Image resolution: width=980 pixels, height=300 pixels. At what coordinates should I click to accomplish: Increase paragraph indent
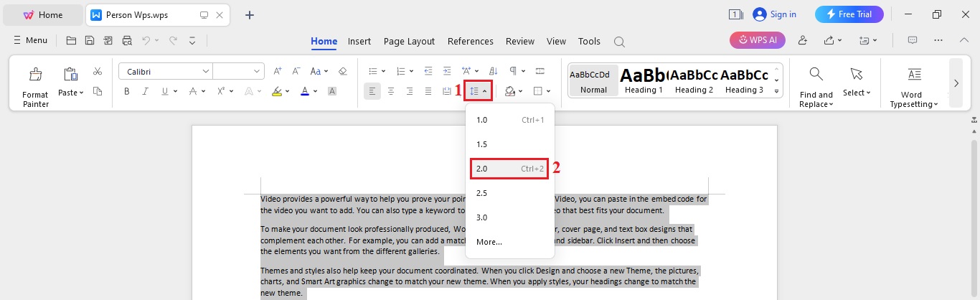(x=447, y=71)
